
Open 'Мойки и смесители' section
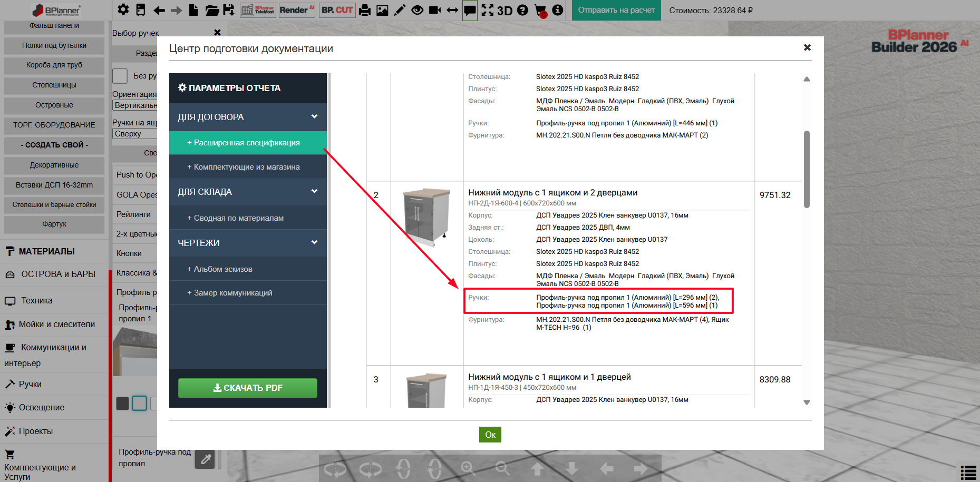point(55,324)
